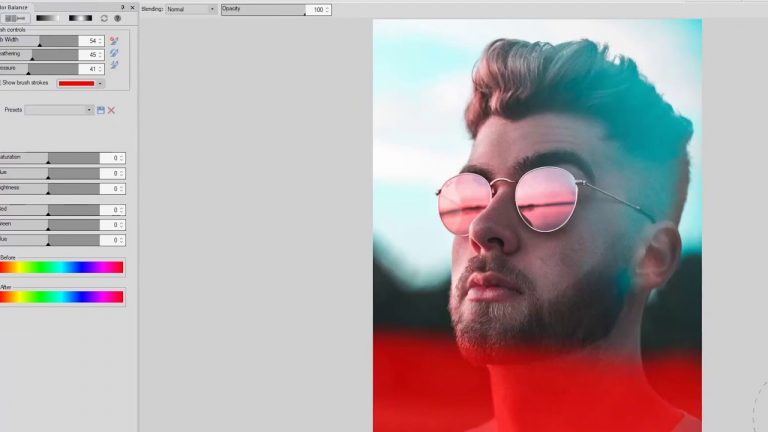The width and height of the screenshot is (768, 432).
Task: Pin the Color Balance panel
Action: (122, 7)
